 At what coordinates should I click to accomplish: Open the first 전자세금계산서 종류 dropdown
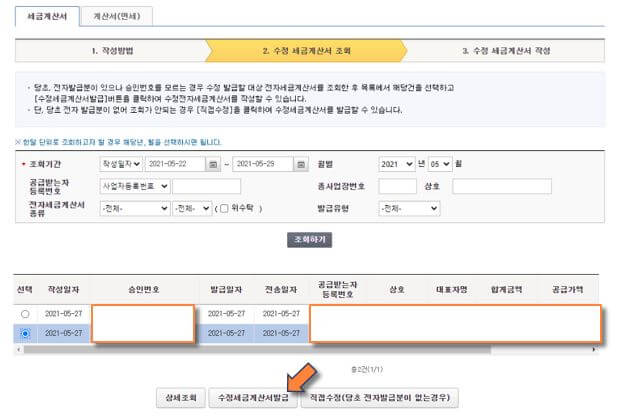pyautogui.click(x=135, y=208)
